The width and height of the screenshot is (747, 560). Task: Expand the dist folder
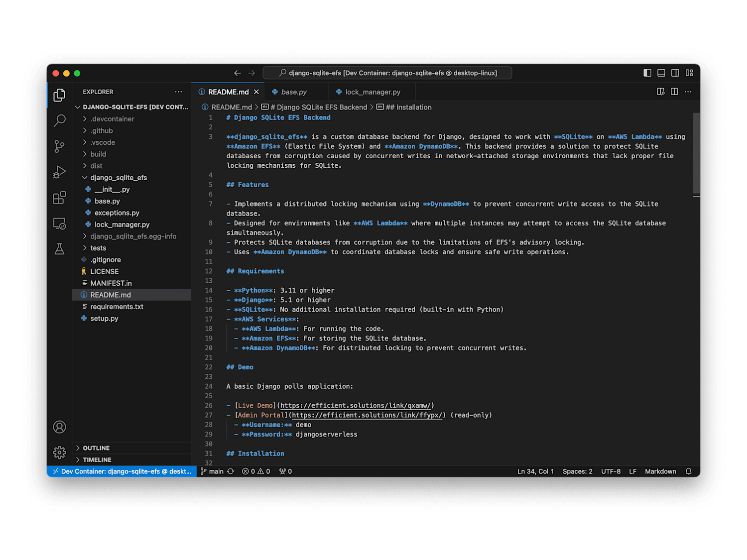[x=131, y=166]
